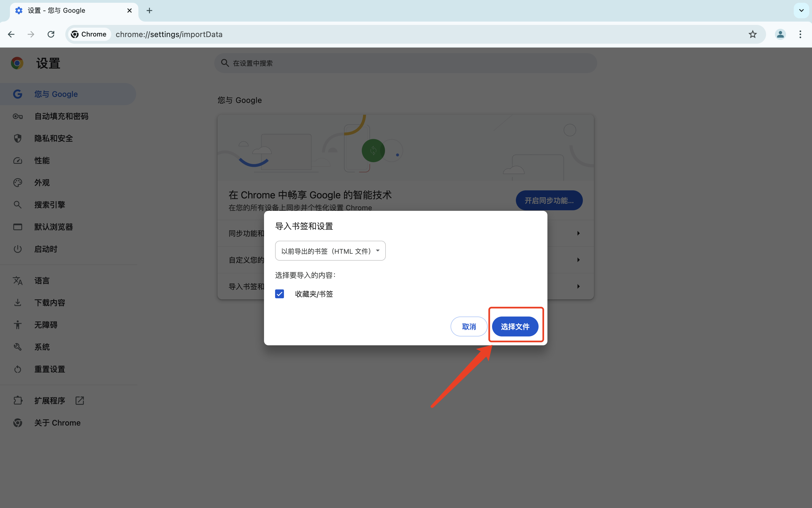Click the address bar URL
Viewport: 812px width, 508px height.
[x=169, y=34]
